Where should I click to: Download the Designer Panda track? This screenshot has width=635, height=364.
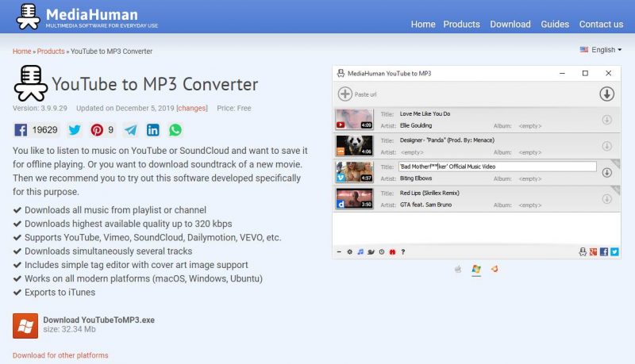coord(606,146)
